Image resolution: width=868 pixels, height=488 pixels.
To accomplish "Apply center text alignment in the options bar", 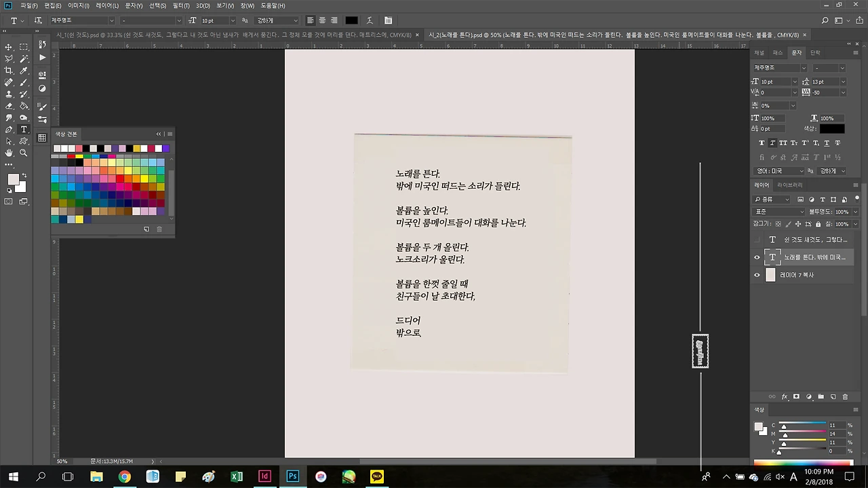I will (322, 20).
